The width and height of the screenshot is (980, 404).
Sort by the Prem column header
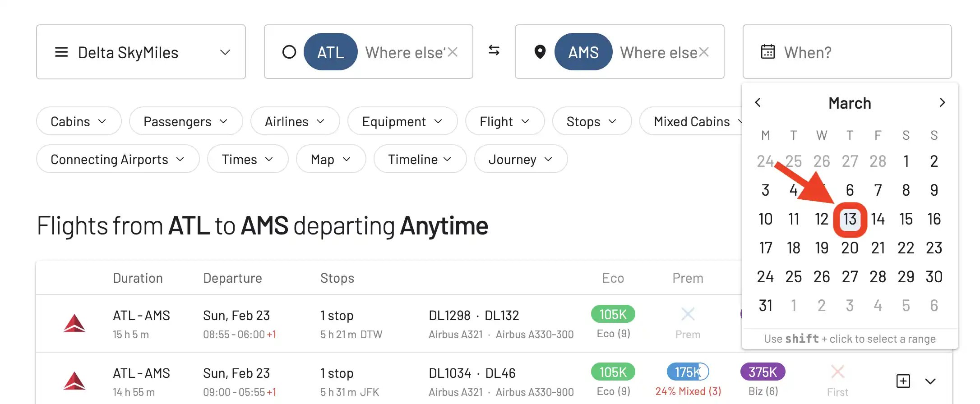click(688, 278)
